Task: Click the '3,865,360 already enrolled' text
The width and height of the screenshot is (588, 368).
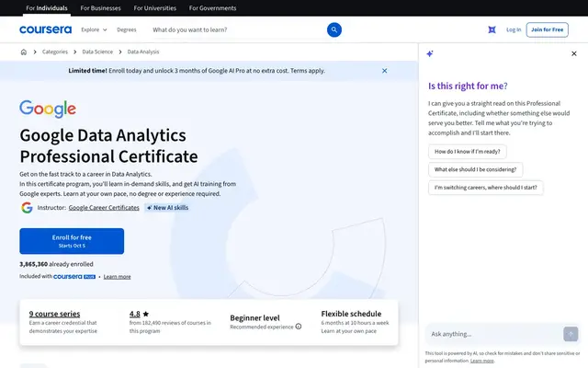Action: (x=56, y=264)
